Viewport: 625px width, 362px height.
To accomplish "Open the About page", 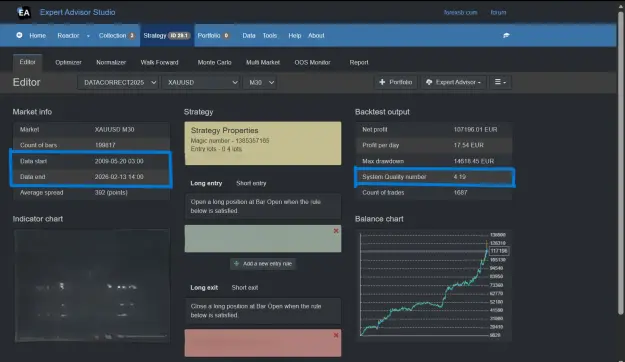I will point(316,35).
